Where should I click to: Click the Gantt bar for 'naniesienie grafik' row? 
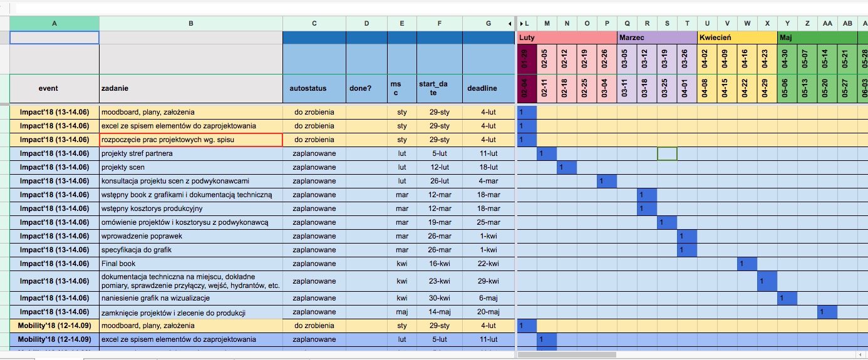tap(787, 298)
